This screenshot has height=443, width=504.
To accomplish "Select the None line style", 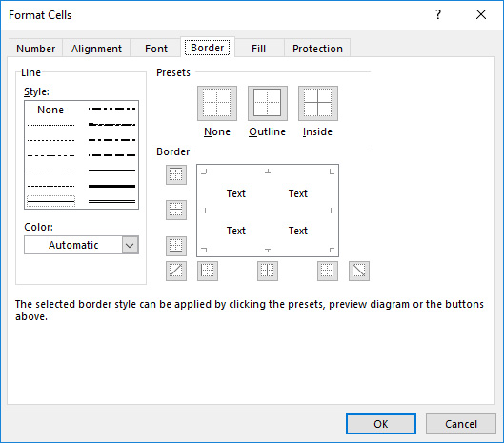I will (x=50, y=110).
